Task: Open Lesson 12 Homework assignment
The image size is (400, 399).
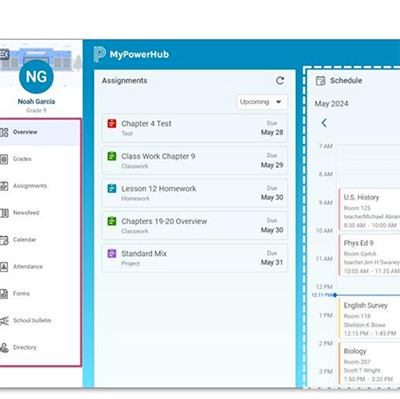Action: tap(195, 193)
